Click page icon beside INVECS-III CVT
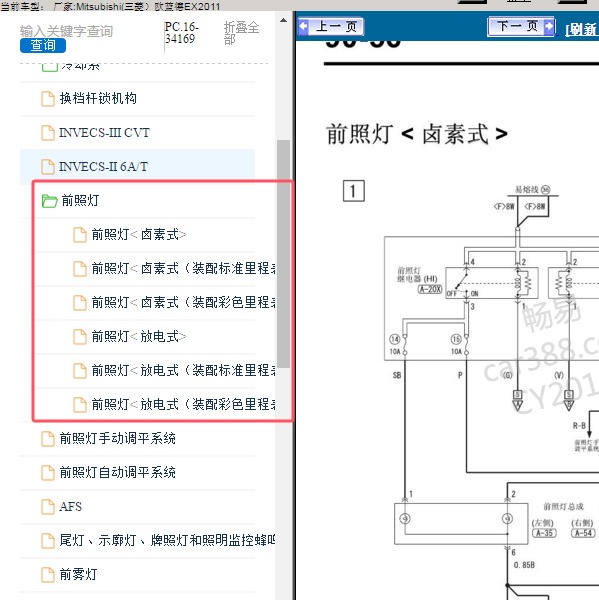 point(48,133)
